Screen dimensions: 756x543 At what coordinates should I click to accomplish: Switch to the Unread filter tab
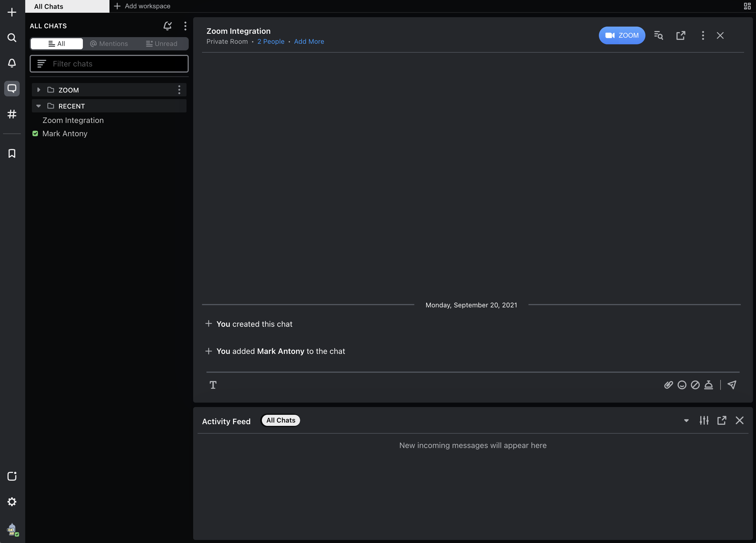[162, 44]
